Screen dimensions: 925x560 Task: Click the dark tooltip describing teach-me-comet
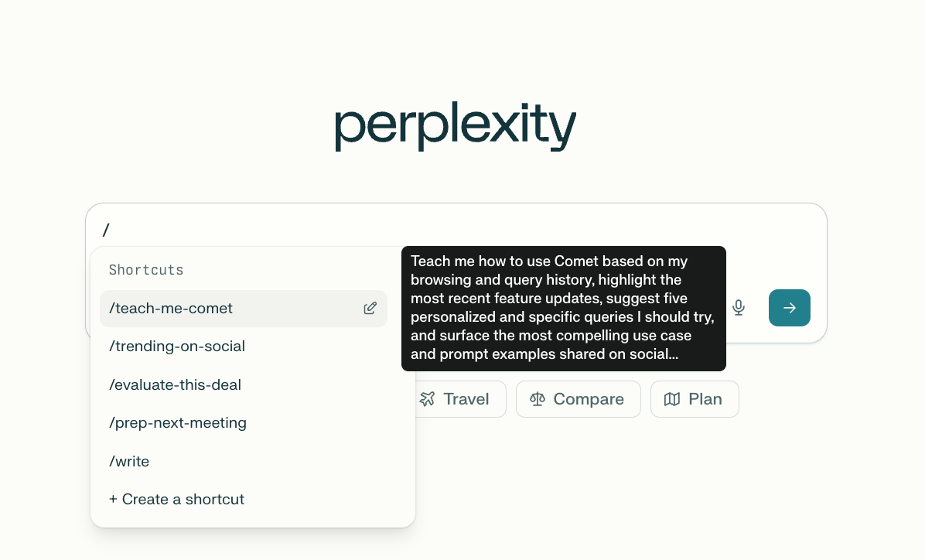coord(563,309)
